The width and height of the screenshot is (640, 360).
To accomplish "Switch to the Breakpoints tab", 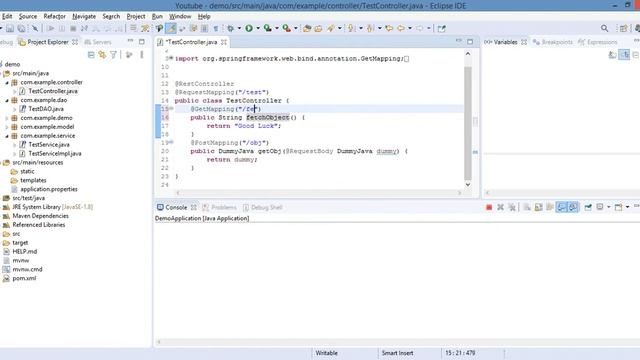I will point(553,42).
